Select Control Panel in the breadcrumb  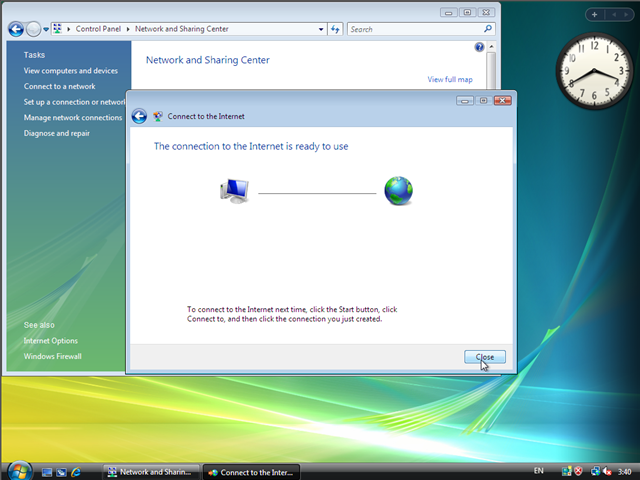pyautogui.click(x=98, y=29)
